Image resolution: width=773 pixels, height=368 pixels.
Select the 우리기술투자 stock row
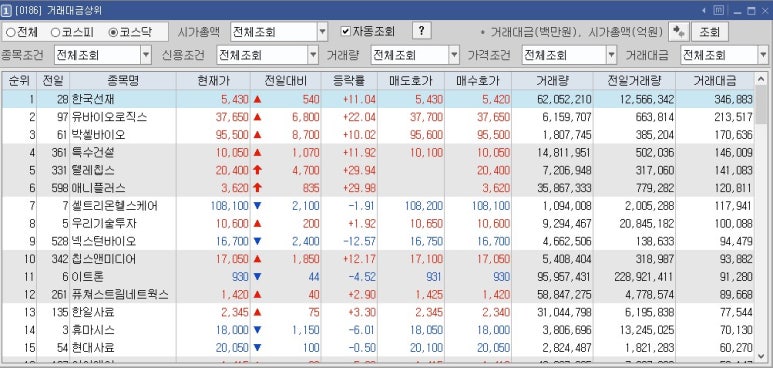378,223
